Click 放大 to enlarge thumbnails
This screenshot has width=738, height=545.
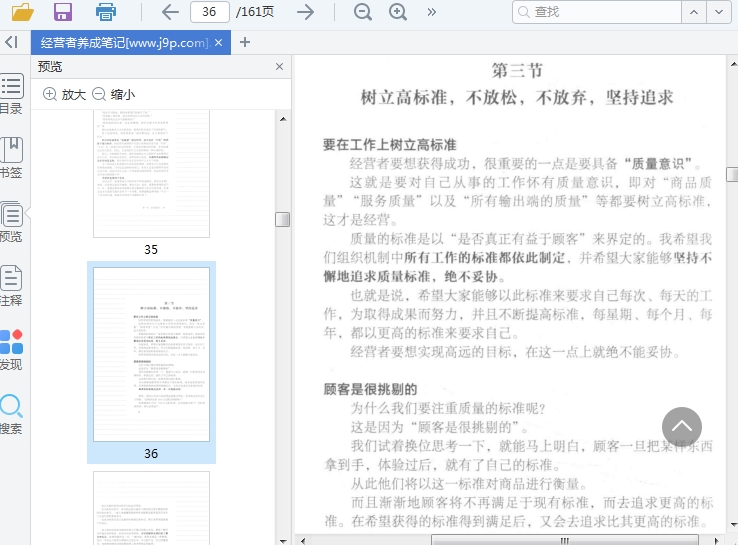(64, 94)
